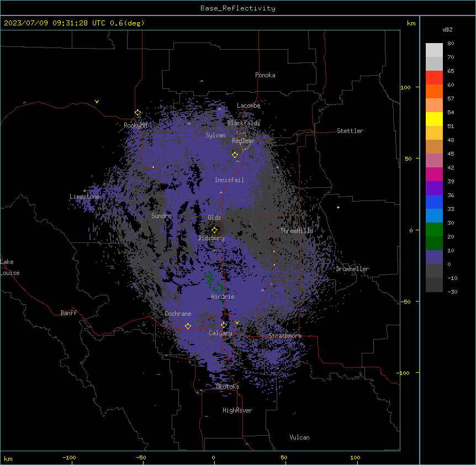Click the Base_Reflectivity title

pyautogui.click(x=238, y=8)
